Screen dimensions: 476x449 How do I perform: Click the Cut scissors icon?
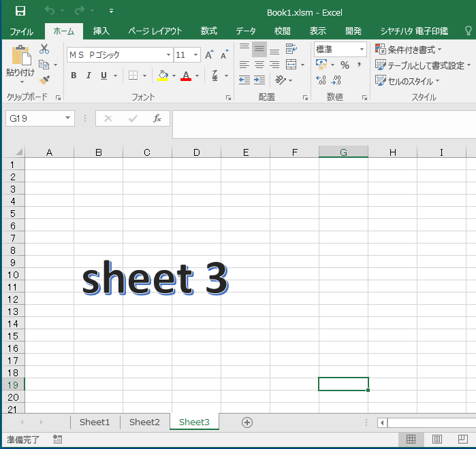point(44,49)
